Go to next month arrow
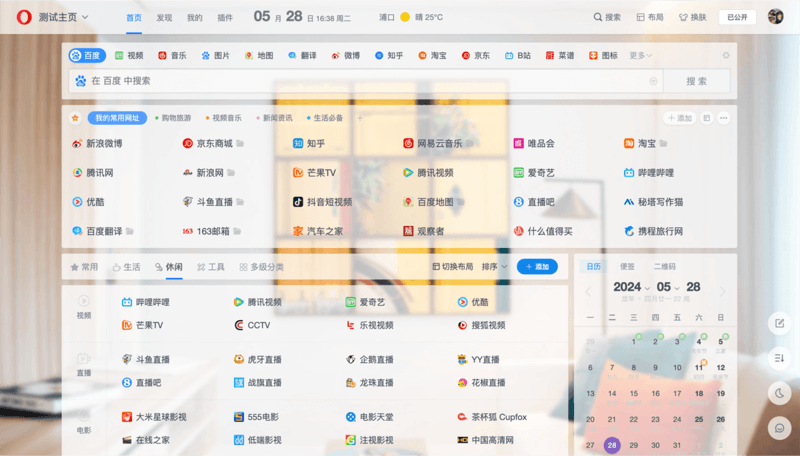 (x=722, y=292)
